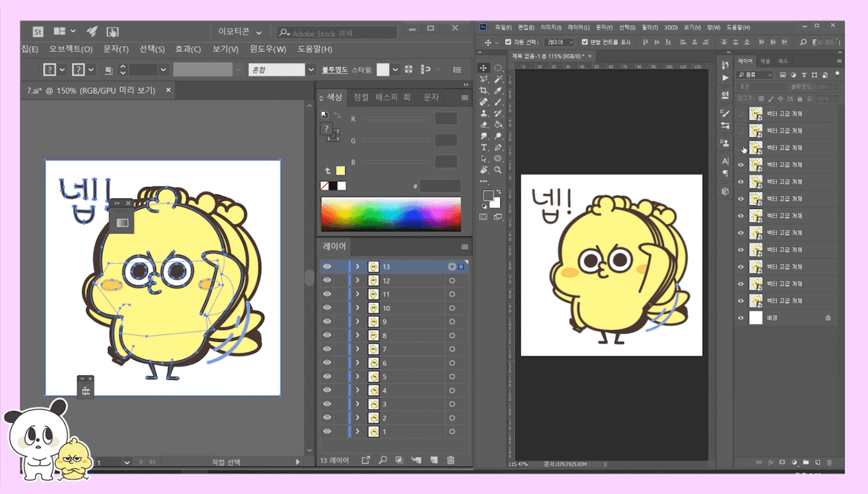Open 이미지(I) menu in Photoshop
Screen dimensions: 868x494
pyautogui.click(x=551, y=27)
